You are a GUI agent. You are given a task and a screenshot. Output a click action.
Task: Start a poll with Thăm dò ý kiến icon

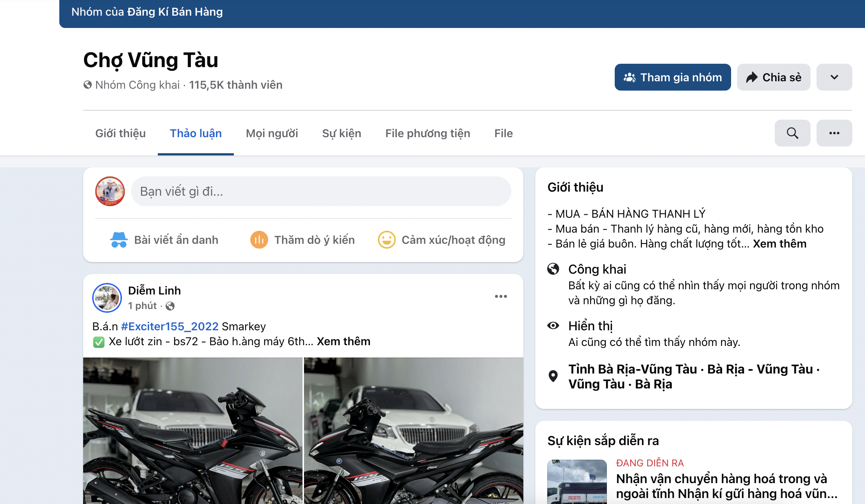point(259,240)
